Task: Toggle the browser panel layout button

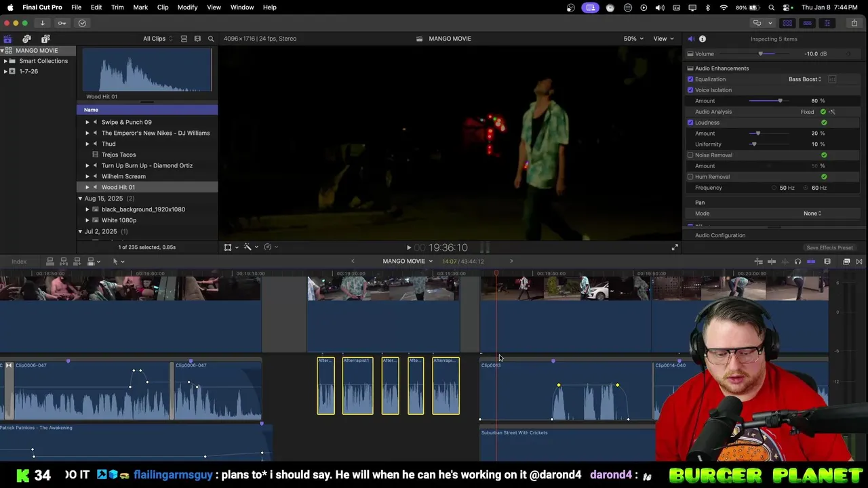Action: pos(787,23)
